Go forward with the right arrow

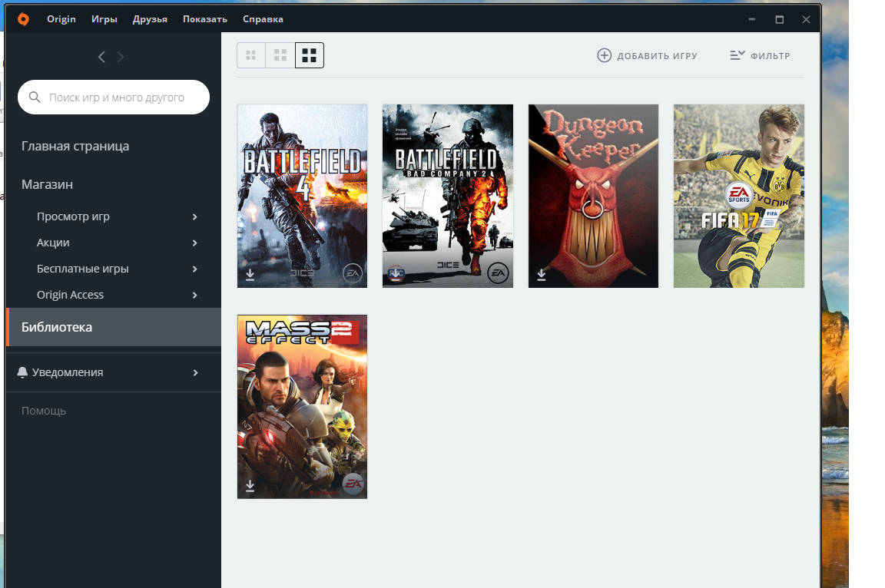tap(120, 57)
